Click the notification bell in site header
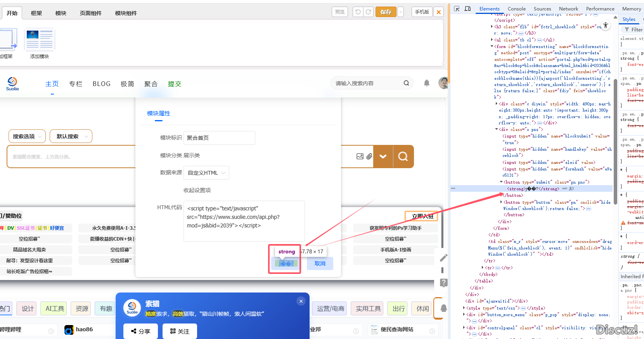644x339 pixels. pos(426,83)
